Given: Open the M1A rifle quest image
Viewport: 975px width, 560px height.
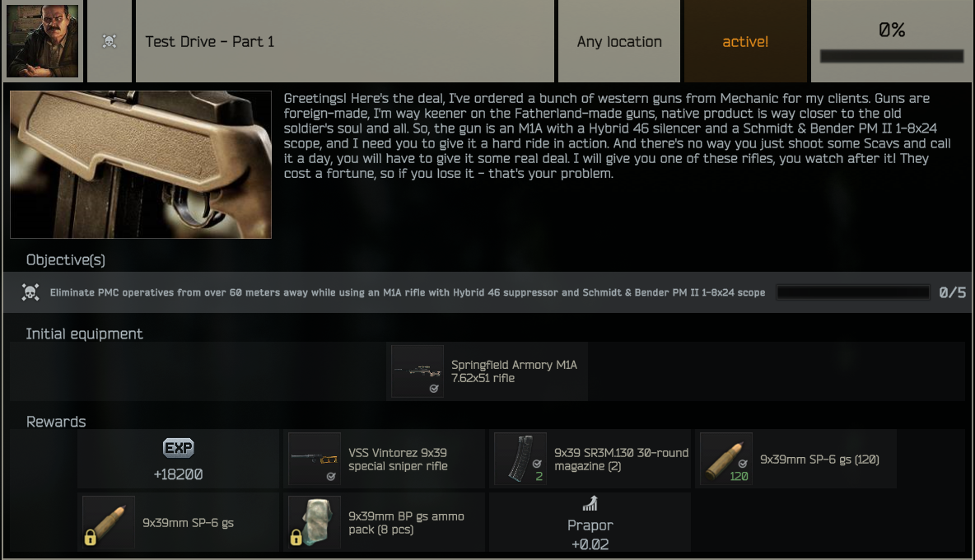Looking at the screenshot, I should 141,165.
